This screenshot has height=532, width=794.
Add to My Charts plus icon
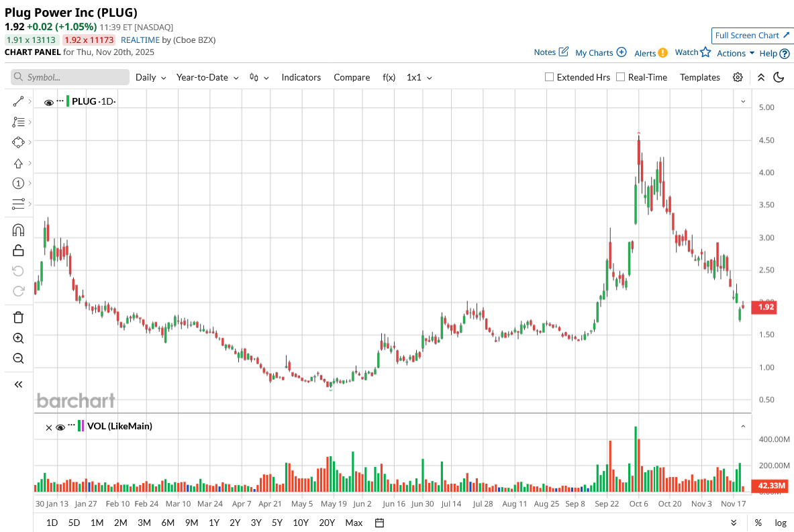[x=622, y=52]
